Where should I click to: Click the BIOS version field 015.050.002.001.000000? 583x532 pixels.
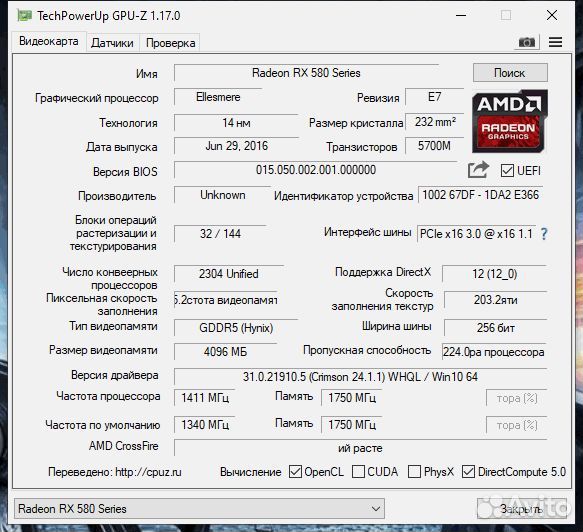pyautogui.click(x=316, y=170)
